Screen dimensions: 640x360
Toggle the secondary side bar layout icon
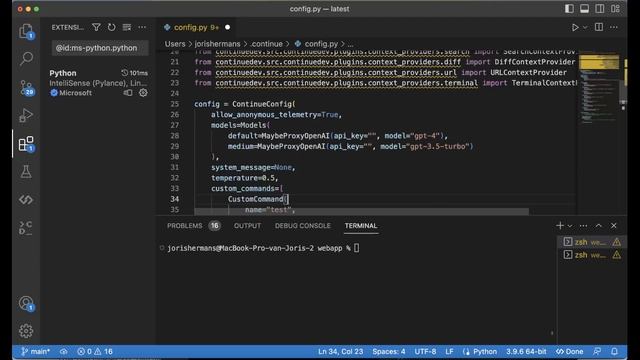tap(600, 9)
